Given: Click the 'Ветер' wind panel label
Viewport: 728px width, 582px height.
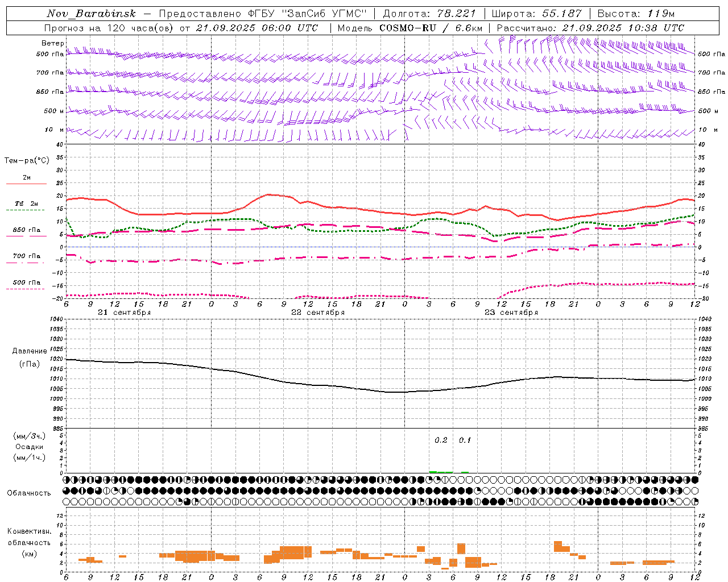Looking at the screenshot, I should 52,43.
